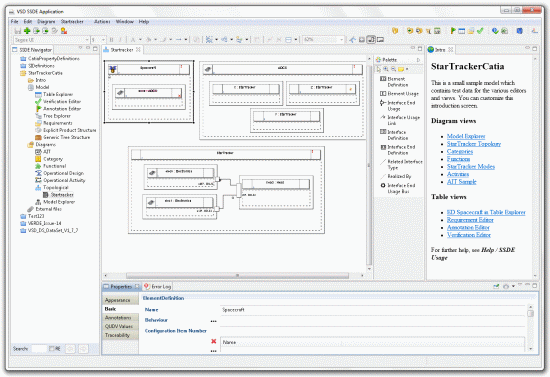This screenshot has width=550, height=377.
Task: Open the Edit menu
Action: point(28,21)
